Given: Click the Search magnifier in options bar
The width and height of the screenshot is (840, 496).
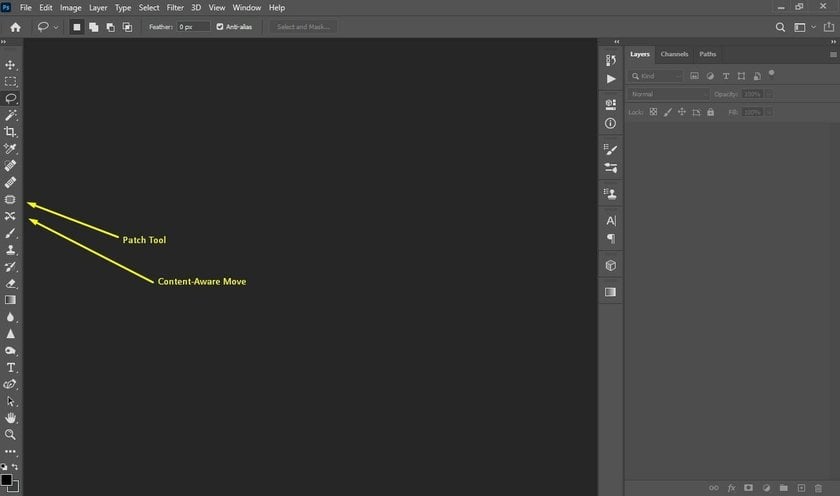Looking at the screenshot, I should [780, 27].
